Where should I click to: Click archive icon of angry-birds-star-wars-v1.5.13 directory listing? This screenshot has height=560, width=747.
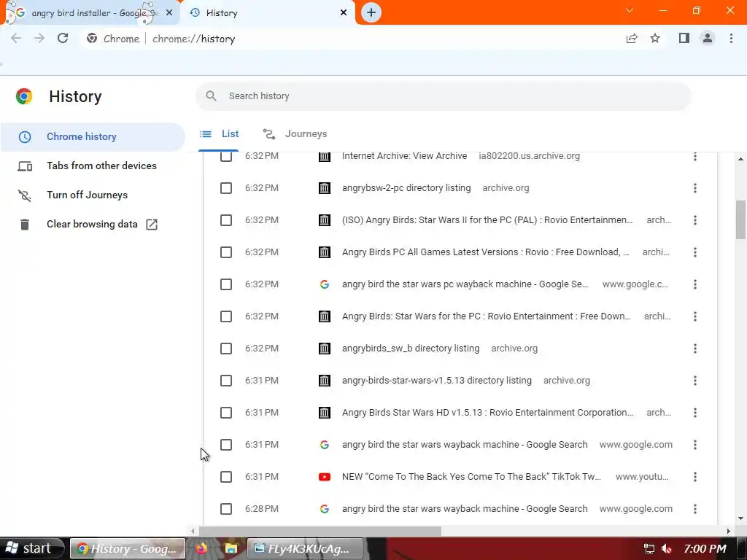(325, 381)
